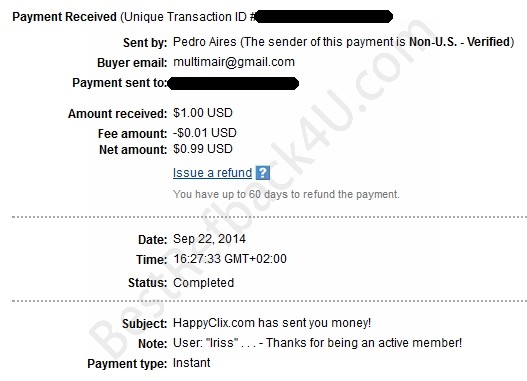
Task: Select the $0.99 USD net amount
Action: click(203, 149)
